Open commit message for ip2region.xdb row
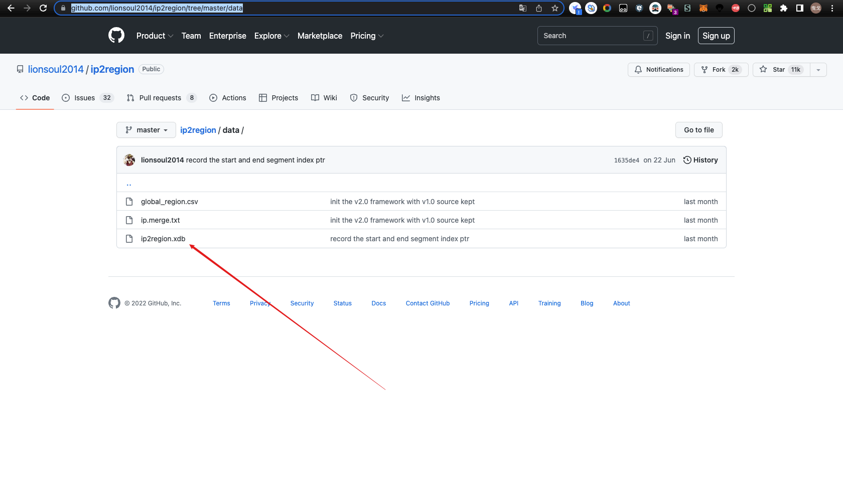Image resolution: width=843 pixels, height=504 pixels. coord(399,239)
